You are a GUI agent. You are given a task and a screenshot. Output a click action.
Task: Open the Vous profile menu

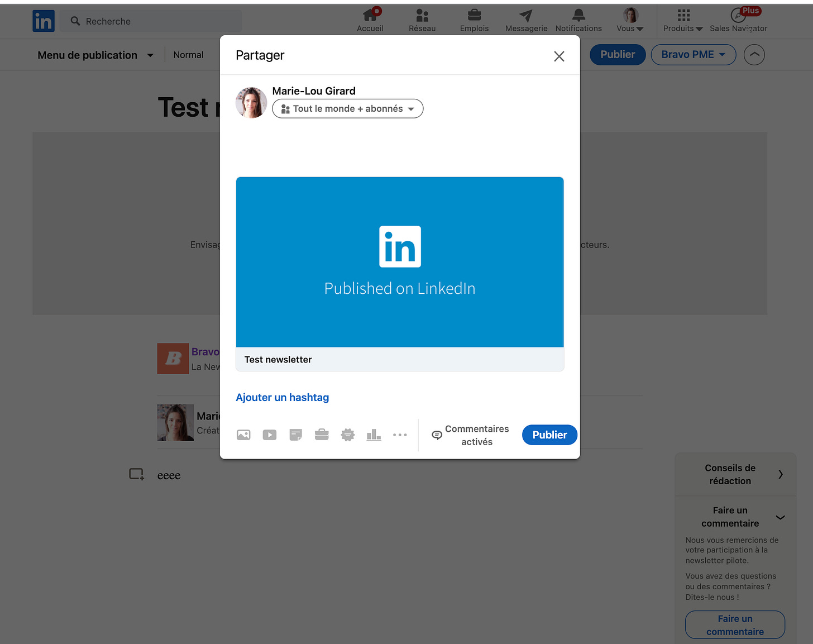[630, 20]
